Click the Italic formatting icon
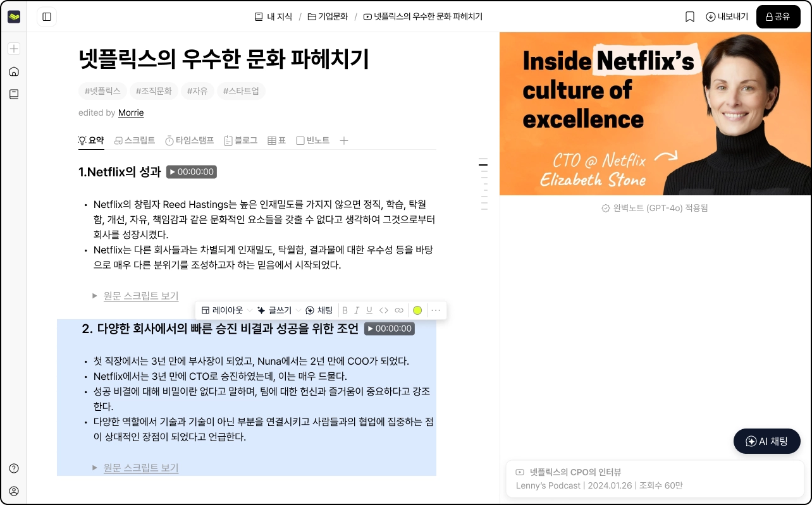The image size is (812, 505). pyautogui.click(x=357, y=310)
